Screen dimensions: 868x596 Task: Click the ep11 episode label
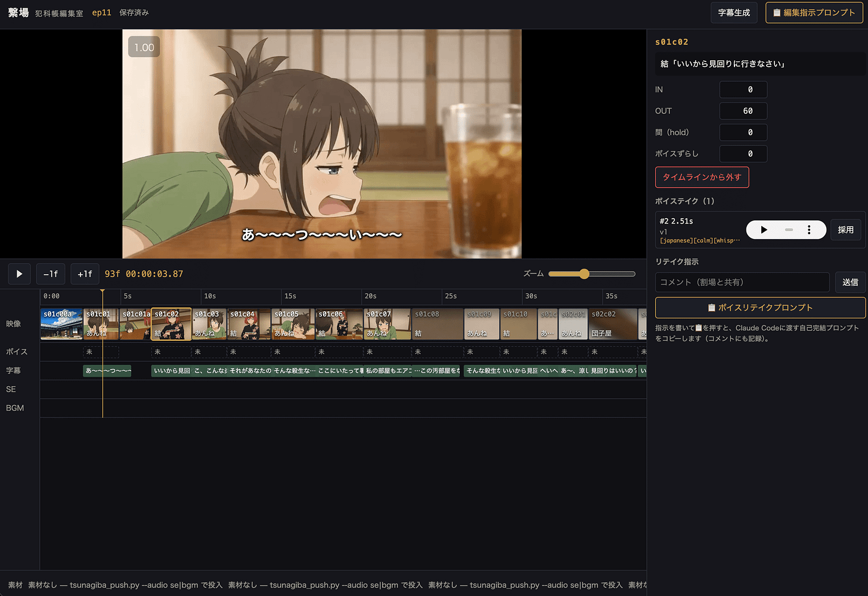[101, 13]
